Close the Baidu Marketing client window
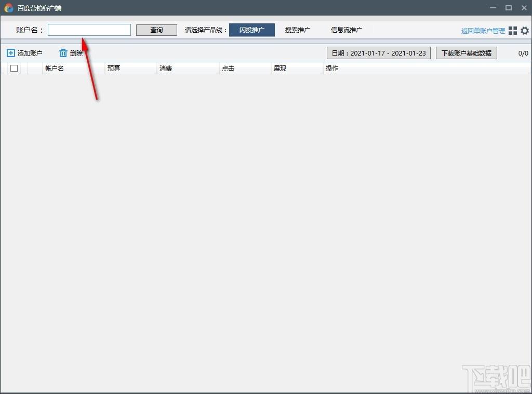This screenshot has height=394, width=532. (524, 8)
